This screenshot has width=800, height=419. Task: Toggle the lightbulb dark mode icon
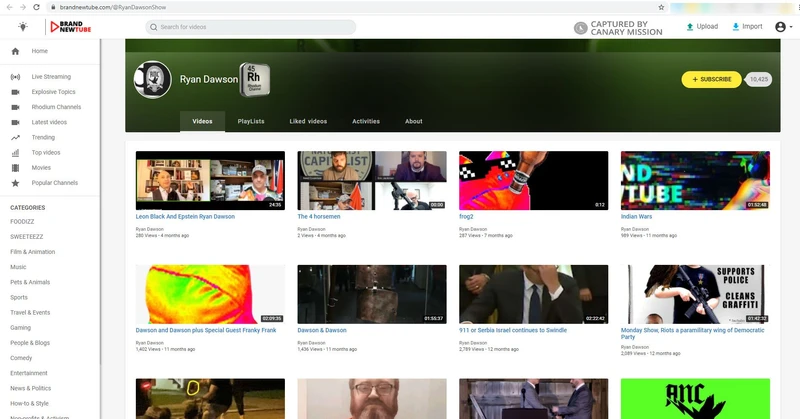click(x=23, y=27)
